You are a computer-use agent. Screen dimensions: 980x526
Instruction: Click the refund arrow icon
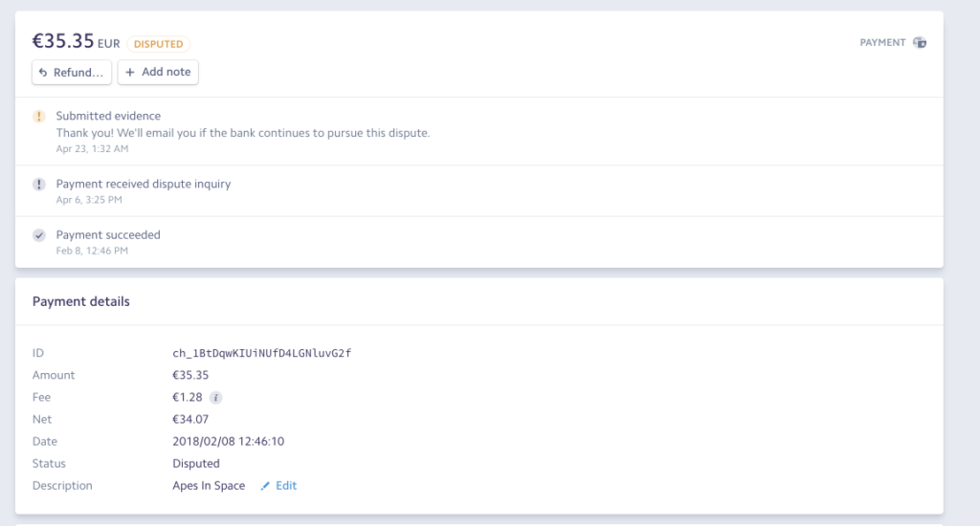pyautogui.click(x=43, y=73)
